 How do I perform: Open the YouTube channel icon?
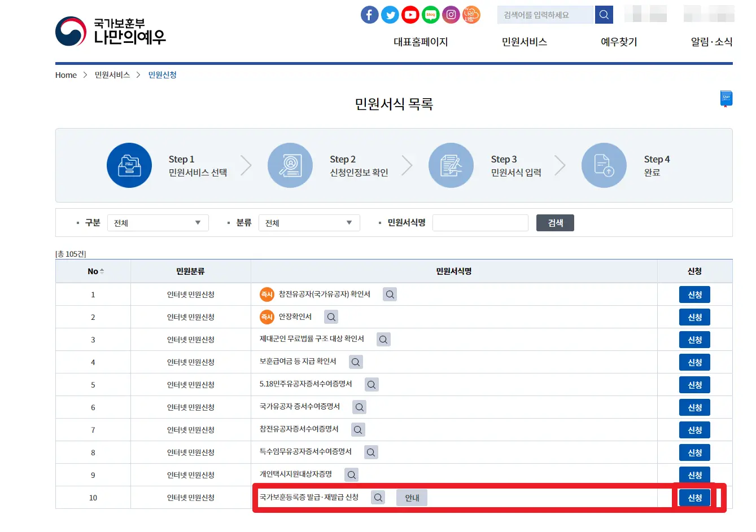(410, 15)
